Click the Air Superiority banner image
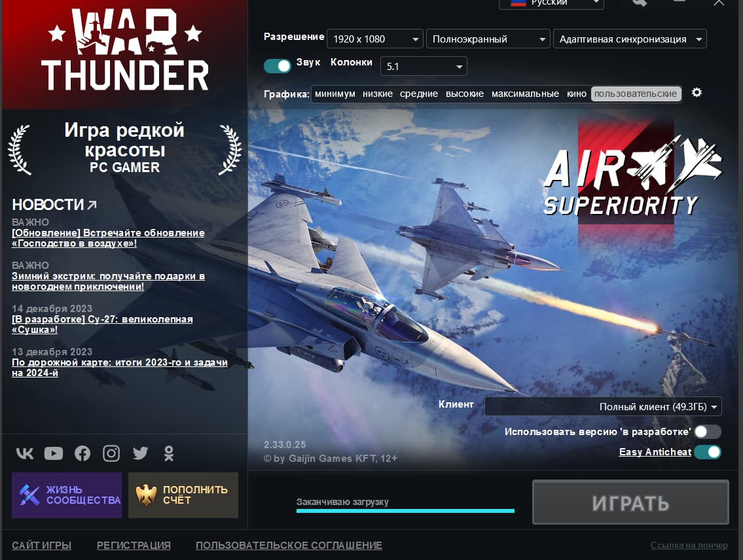Image resolution: width=743 pixels, height=560 pixels. [x=625, y=177]
